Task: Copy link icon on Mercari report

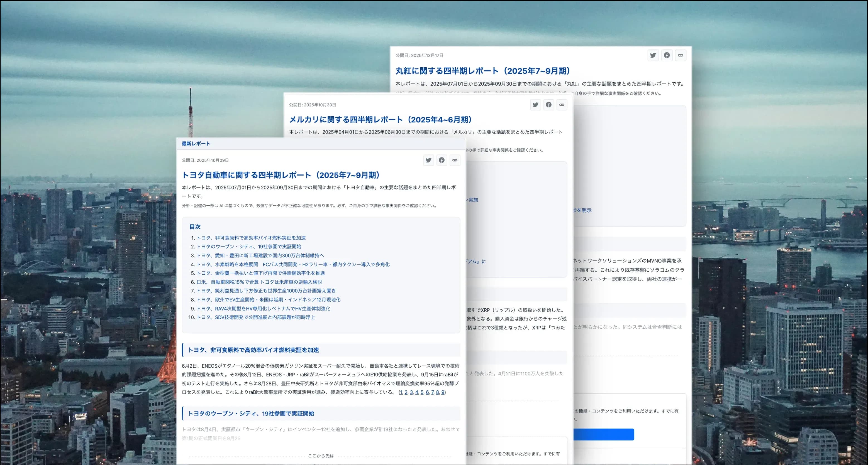Action: pyautogui.click(x=561, y=105)
